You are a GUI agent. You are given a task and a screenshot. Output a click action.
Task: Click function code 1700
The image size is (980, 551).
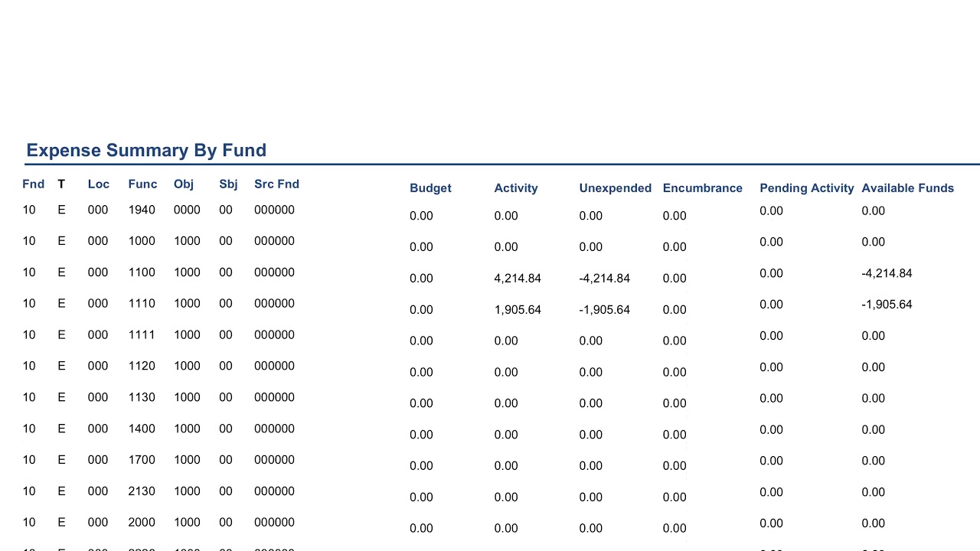point(142,460)
